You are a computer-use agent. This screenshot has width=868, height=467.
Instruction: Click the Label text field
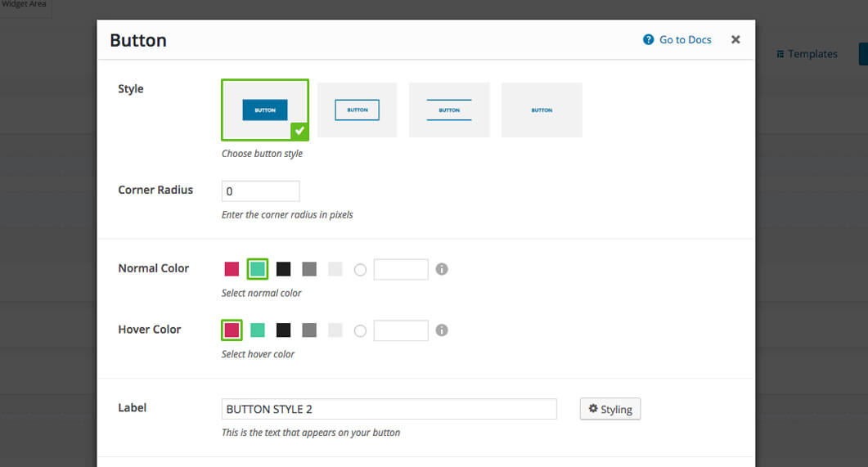pos(389,409)
